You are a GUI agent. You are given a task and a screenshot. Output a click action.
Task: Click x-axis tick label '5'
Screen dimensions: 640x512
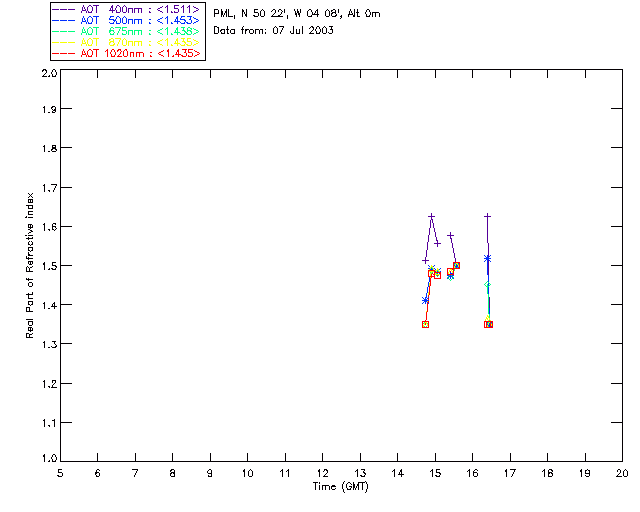click(x=60, y=473)
